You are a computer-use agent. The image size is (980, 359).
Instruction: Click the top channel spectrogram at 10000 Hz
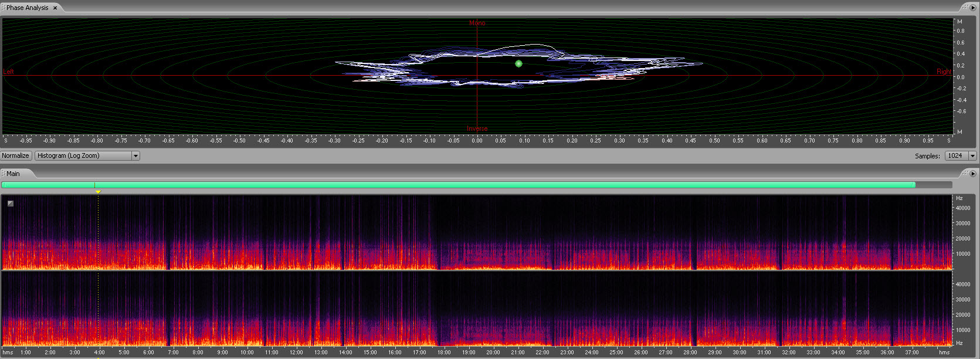coord(469,254)
